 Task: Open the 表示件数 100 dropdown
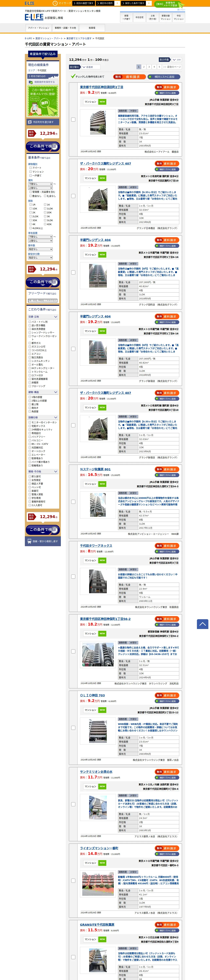[176, 60]
